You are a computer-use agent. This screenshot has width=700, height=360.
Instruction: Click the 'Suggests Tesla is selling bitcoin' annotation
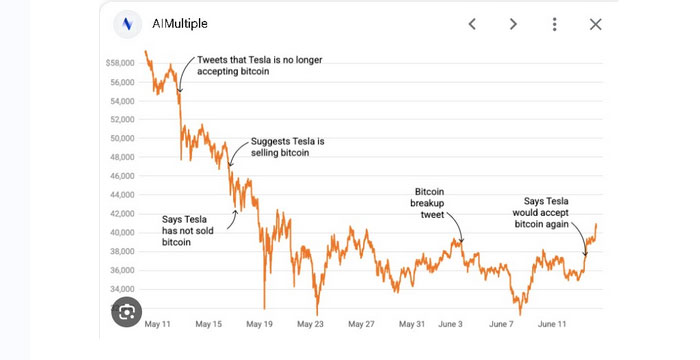point(288,147)
